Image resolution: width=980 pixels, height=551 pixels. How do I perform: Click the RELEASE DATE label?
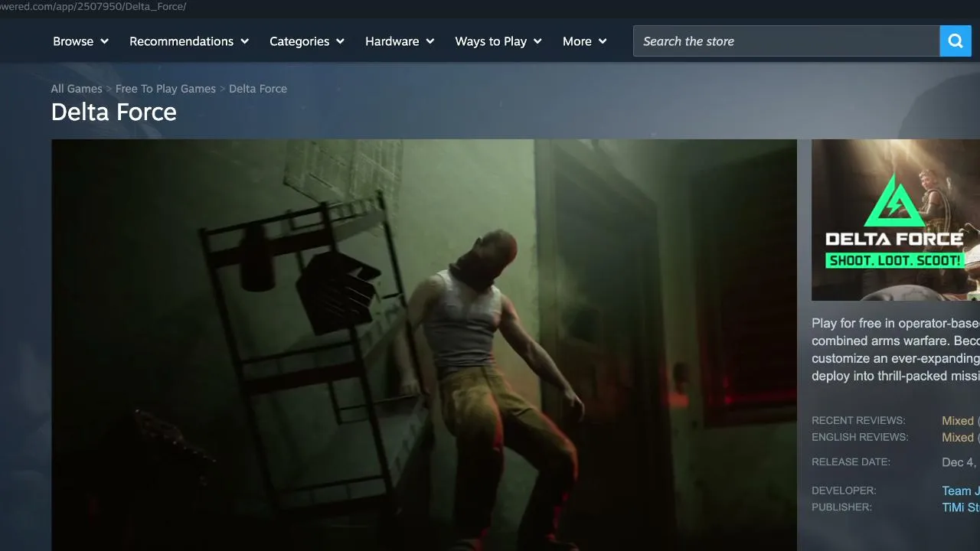coord(851,462)
